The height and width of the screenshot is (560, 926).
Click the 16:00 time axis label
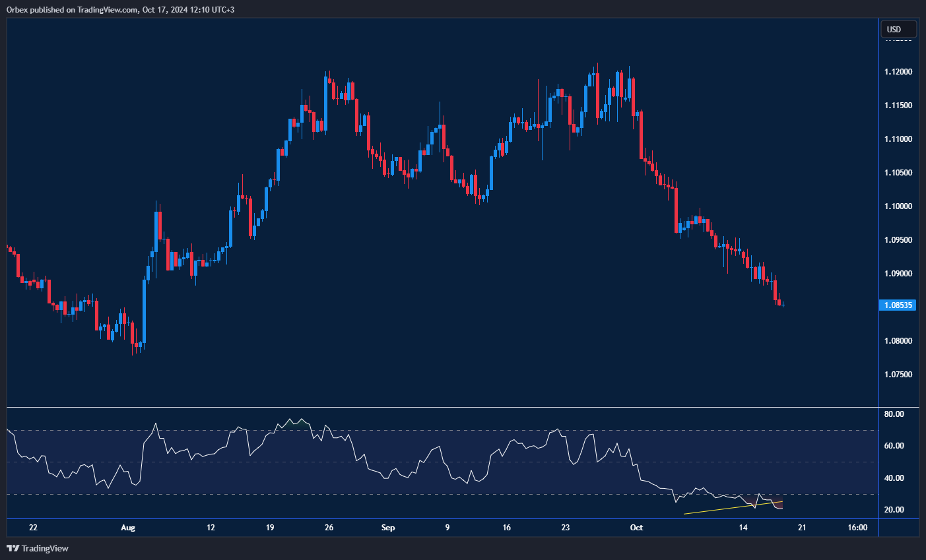857,528
